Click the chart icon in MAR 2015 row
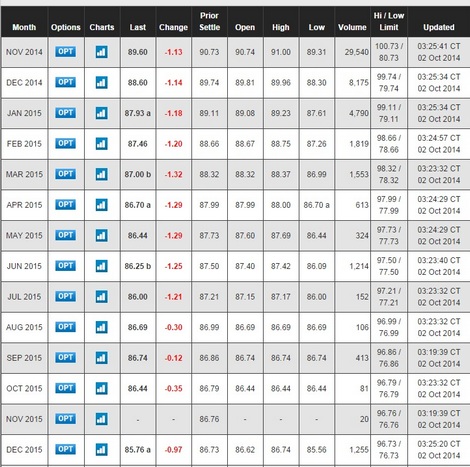 coord(101,174)
